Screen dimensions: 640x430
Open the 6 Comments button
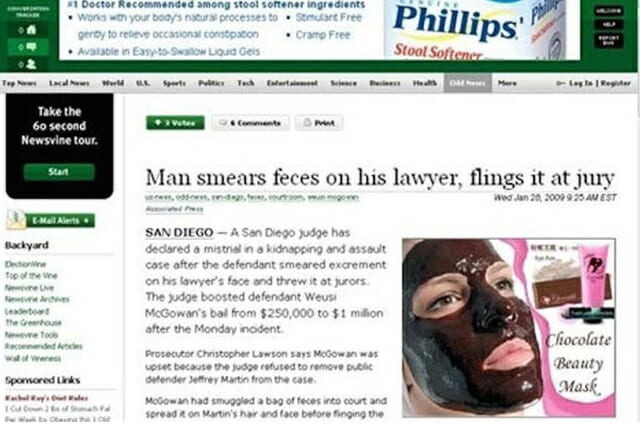[x=251, y=123]
